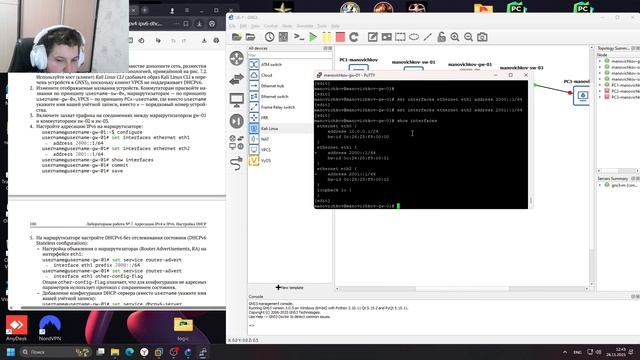Screen dimensions: 640x360
Task: Click the Windows taskbar search box
Action: pyautogui.click(x=55, y=352)
